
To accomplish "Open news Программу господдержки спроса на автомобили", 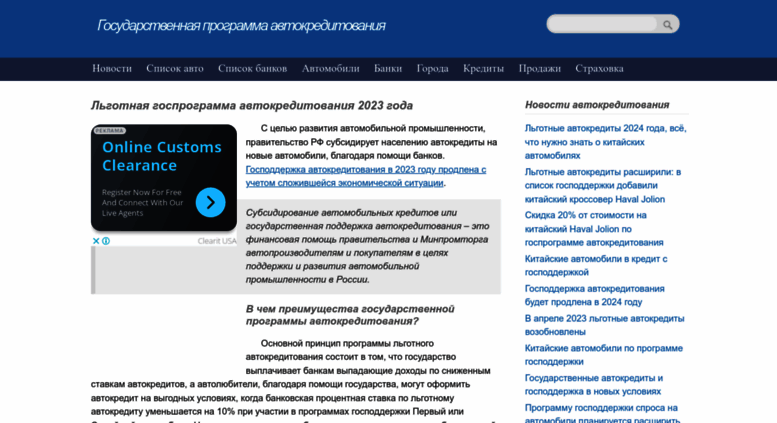I will click(602, 413).
